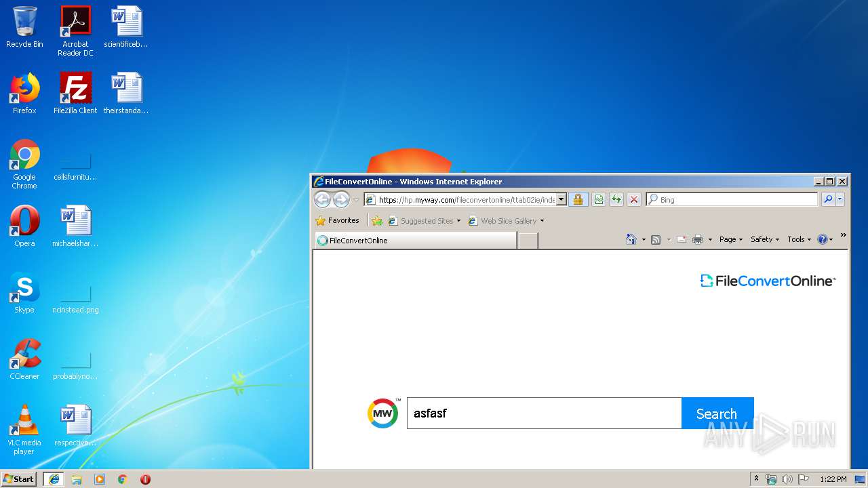Select the probablyno desktop file
The width and height of the screenshot is (868, 488).
75,366
